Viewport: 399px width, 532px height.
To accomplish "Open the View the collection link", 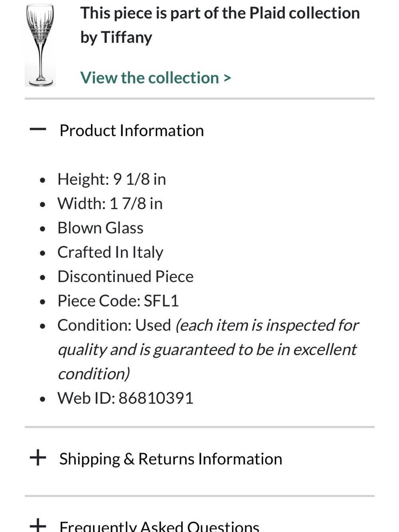I will click(156, 78).
